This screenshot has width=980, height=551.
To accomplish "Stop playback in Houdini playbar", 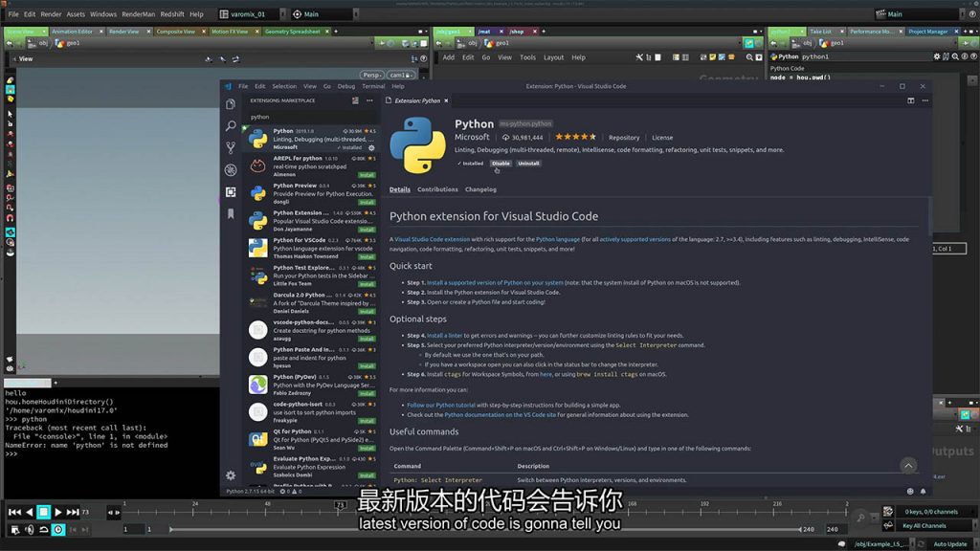I will [x=43, y=513].
